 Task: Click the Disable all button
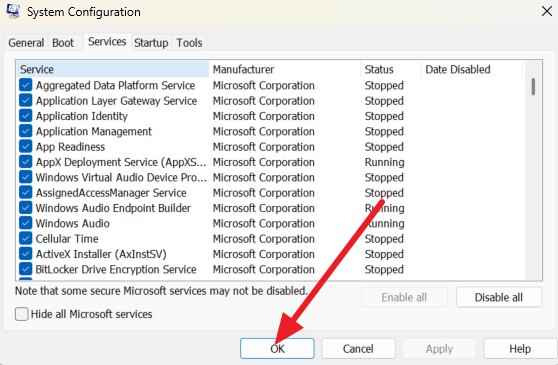click(x=499, y=297)
